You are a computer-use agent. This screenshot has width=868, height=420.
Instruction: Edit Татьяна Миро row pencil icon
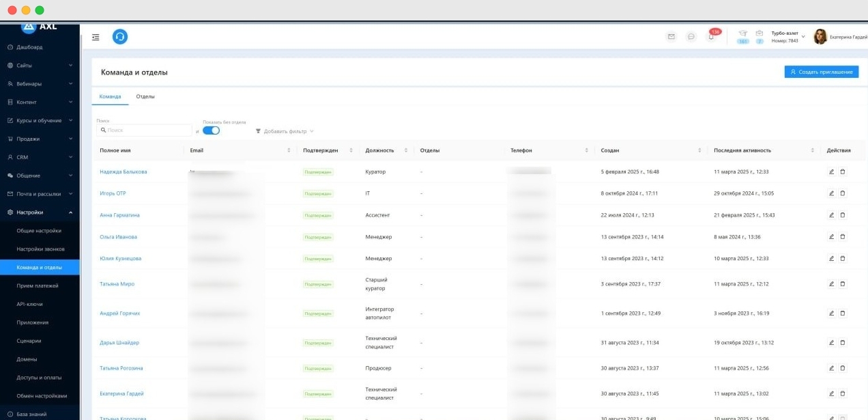click(x=831, y=284)
